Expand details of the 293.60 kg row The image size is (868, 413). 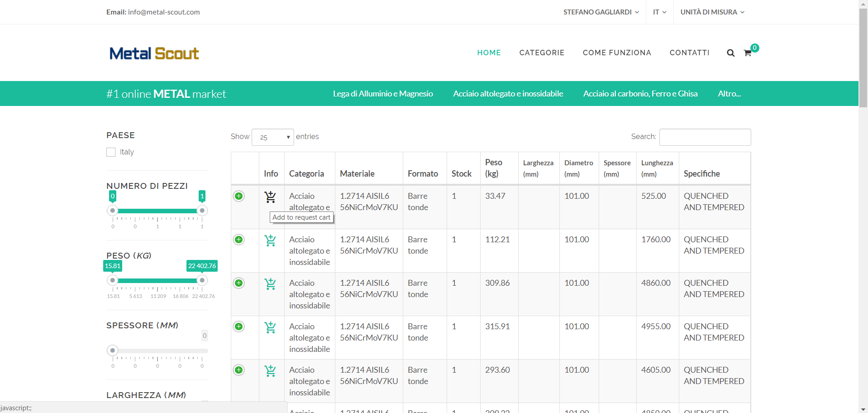(x=238, y=370)
